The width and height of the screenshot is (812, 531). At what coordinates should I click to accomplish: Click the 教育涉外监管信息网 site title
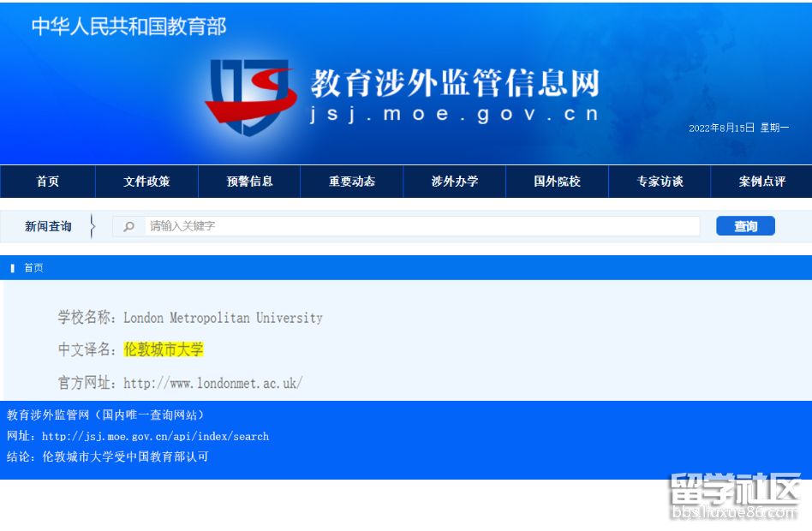pyautogui.click(x=454, y=83)
